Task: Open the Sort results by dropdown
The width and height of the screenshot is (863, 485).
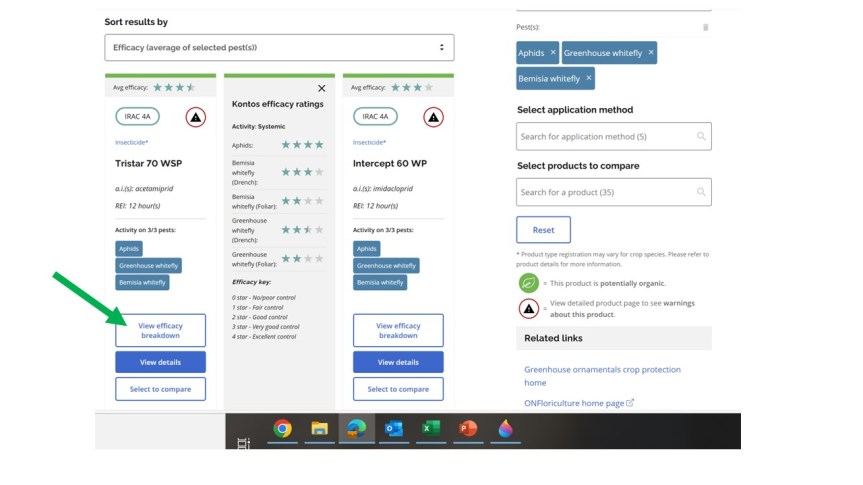Action: tap(279, 47)
